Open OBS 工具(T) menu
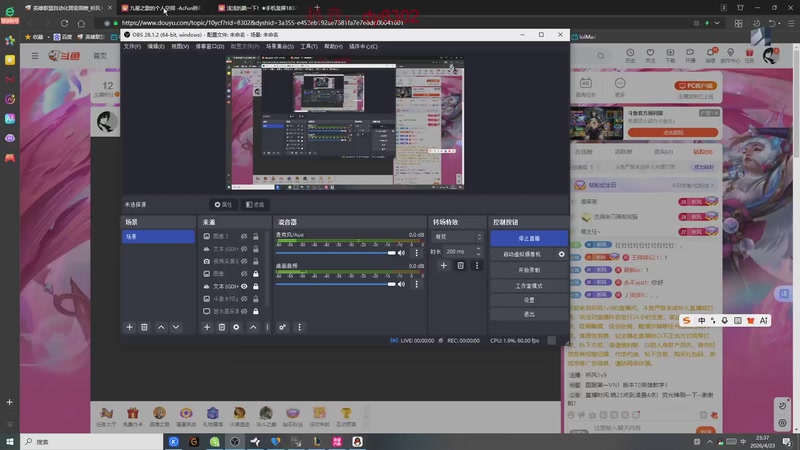 pyautogui.click(x=309, y=46)
